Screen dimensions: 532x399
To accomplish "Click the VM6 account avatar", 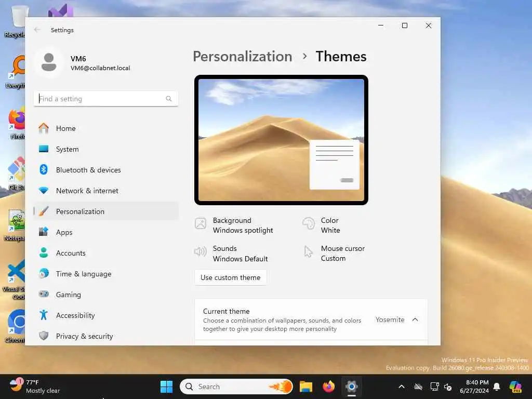I will coord(49,62).
